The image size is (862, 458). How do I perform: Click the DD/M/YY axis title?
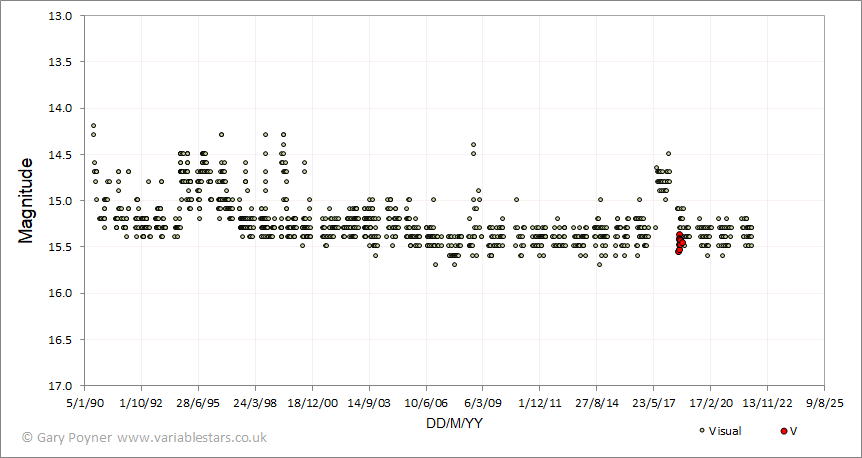point(455,423)
